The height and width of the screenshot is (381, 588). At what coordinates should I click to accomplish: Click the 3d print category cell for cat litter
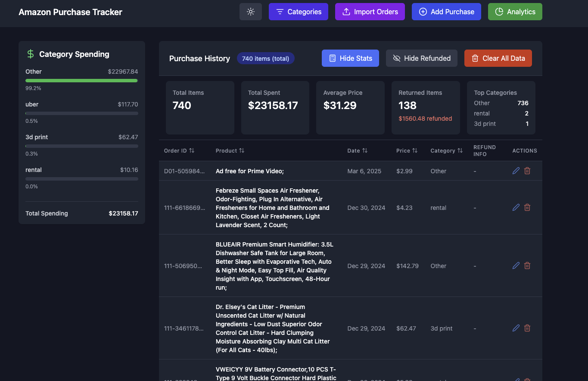click(442, 328)
